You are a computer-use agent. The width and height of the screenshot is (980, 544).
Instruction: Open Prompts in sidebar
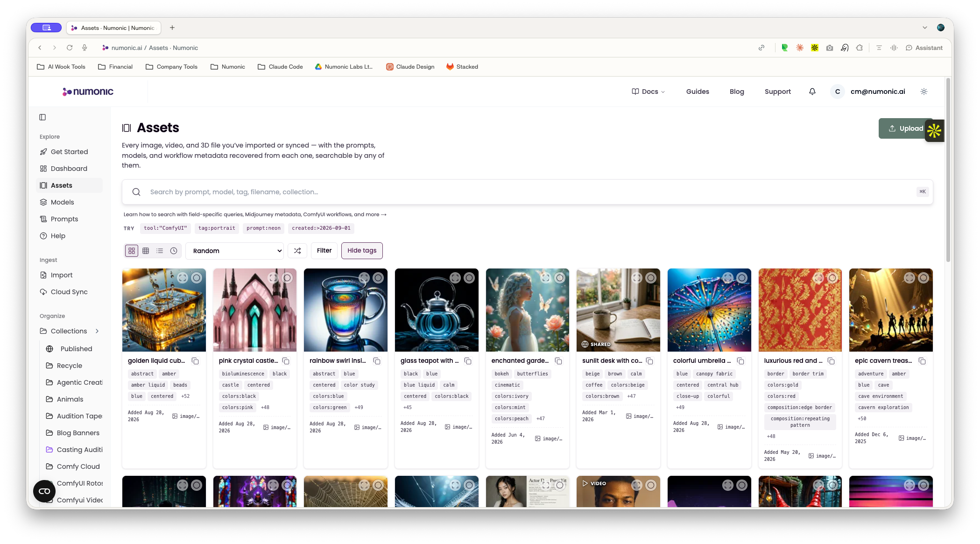[x=70, y=219]
